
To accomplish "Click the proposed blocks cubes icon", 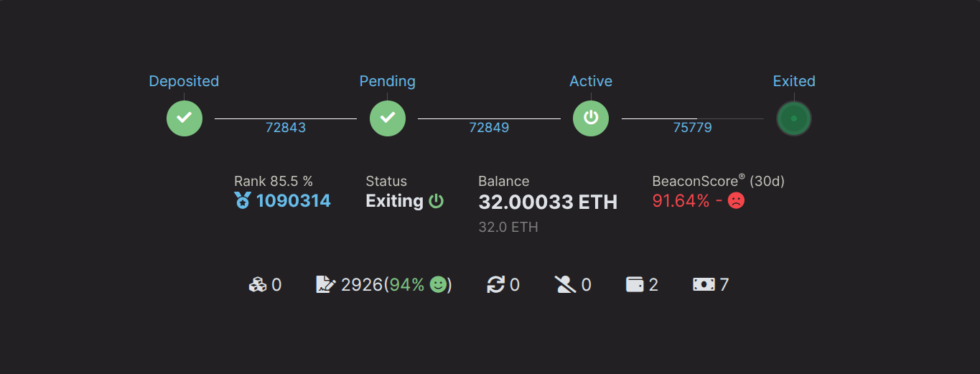I will [258, 285].
